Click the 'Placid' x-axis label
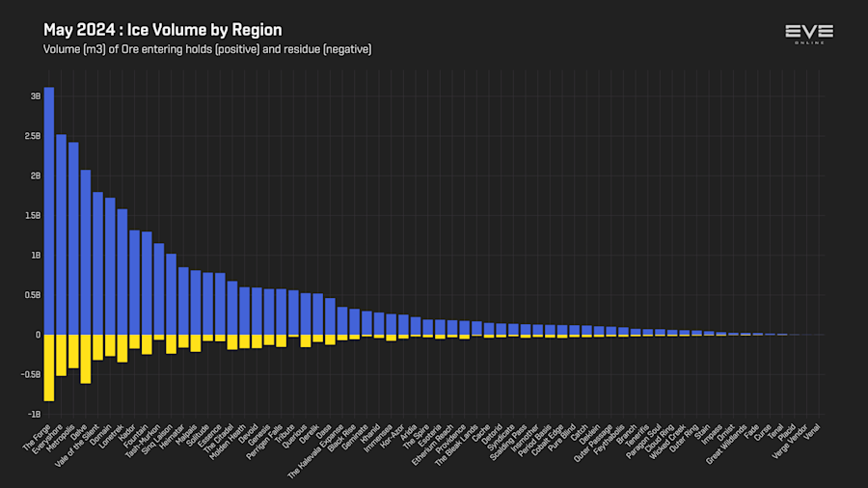Screen dimensions: 868x488 [x=787, y=431]
